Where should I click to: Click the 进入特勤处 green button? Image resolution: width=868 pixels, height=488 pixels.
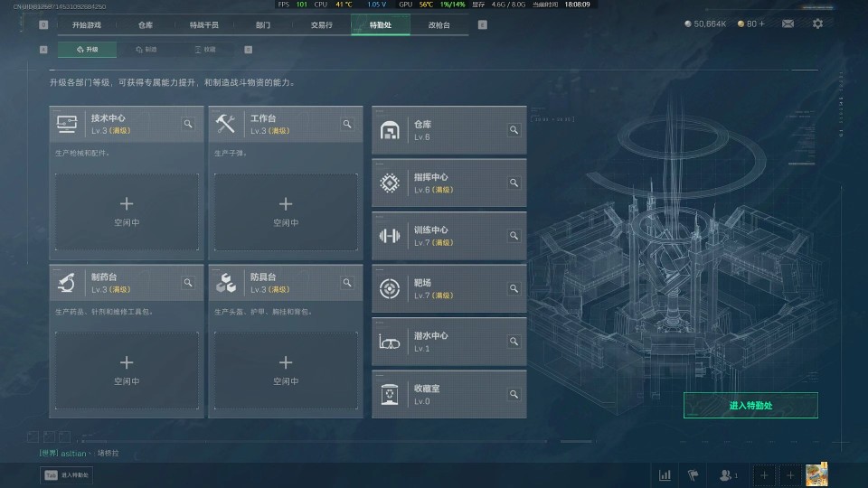pyautogui.click(x=750, y=406)
